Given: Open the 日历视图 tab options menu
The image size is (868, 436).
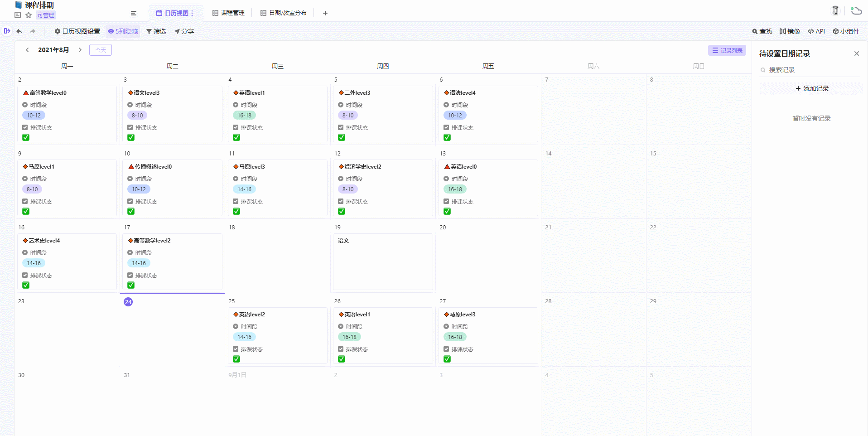Looking at the screenshot, I should click(192, 13).
